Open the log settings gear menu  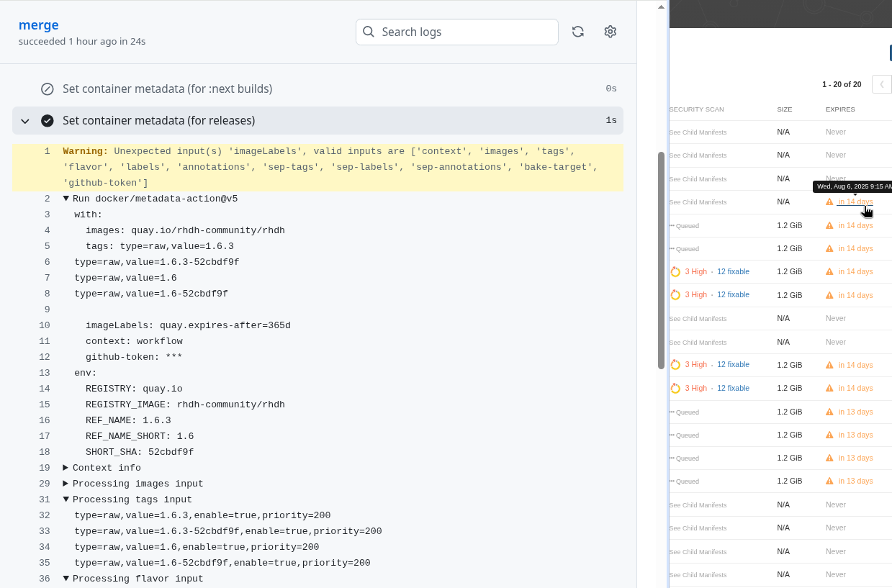click(611, 32)
